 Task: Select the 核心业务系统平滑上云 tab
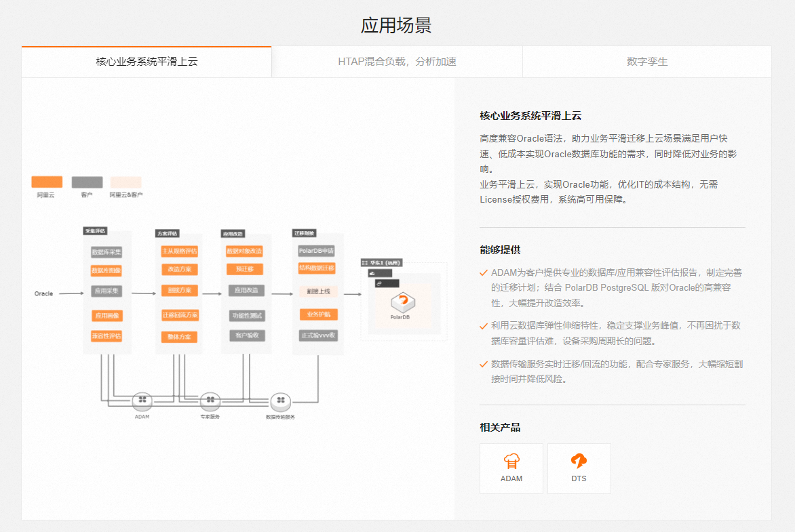click(x=147, y=62)
